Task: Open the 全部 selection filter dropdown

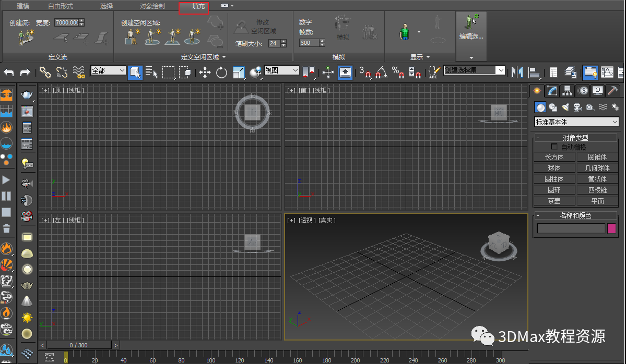Action: point(108,70)
